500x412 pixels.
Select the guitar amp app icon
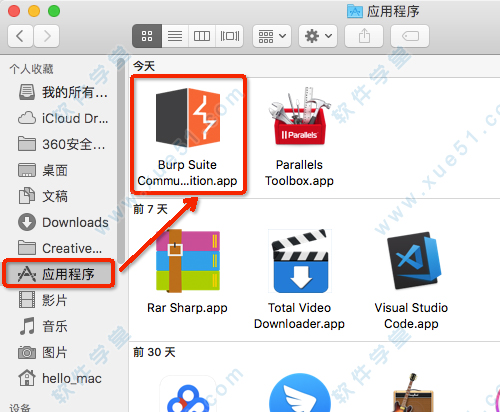click(x=413, y=393)
